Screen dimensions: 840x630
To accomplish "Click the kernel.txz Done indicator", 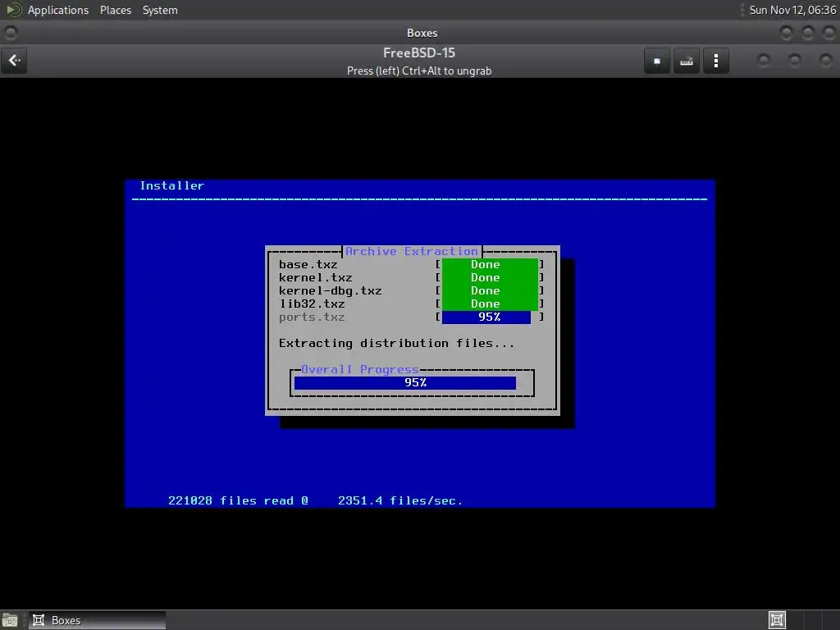I will click(490, 277).
